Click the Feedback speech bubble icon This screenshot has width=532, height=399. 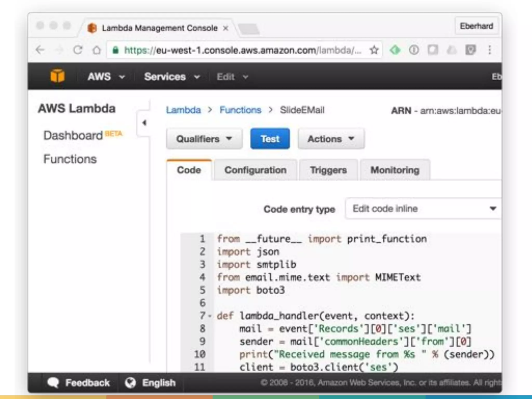(53, 382)
